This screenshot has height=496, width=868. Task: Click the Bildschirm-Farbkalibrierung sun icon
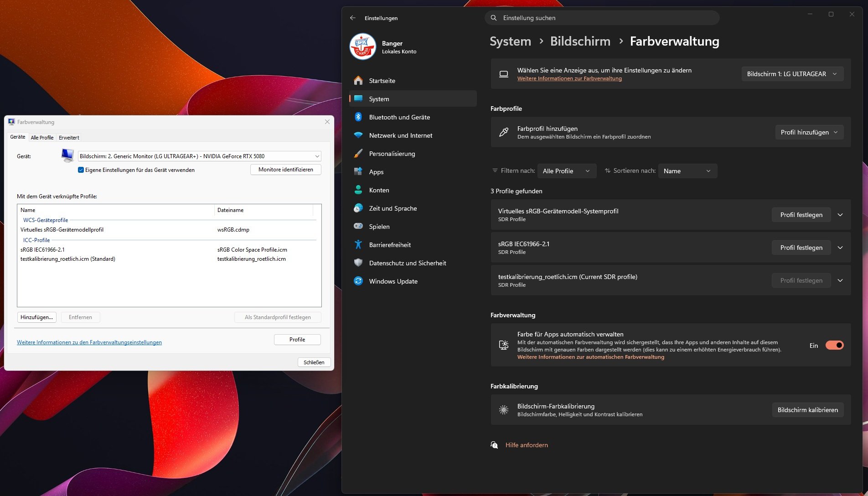[504, 410]
